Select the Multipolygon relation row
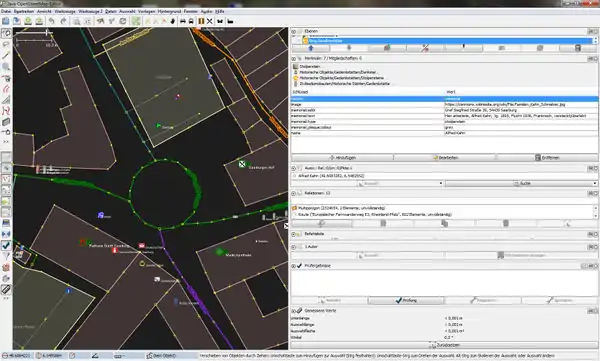The image size is (600, 361). click(443, 208)
